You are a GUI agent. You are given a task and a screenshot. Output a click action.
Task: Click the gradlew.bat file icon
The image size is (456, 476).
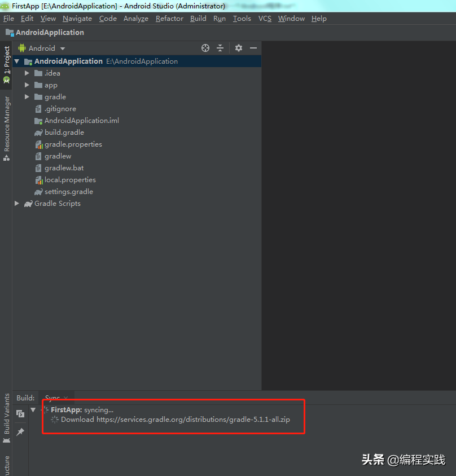pyautogui.click(x=38, y=168)
